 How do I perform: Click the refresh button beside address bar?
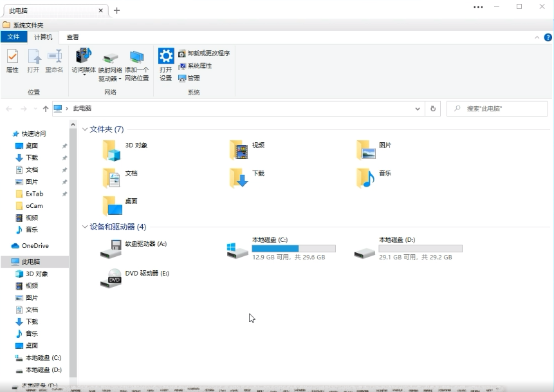[x=433, y=109]
